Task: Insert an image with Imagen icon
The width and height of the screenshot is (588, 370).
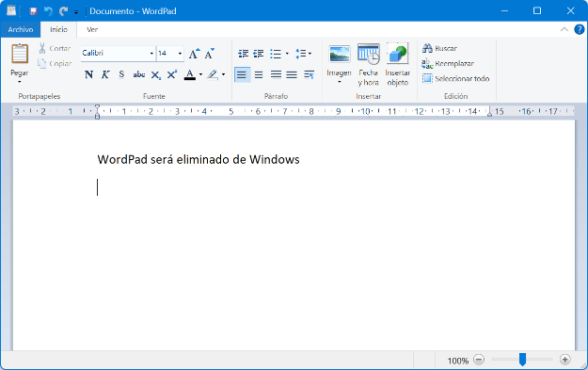Action: 340,54
